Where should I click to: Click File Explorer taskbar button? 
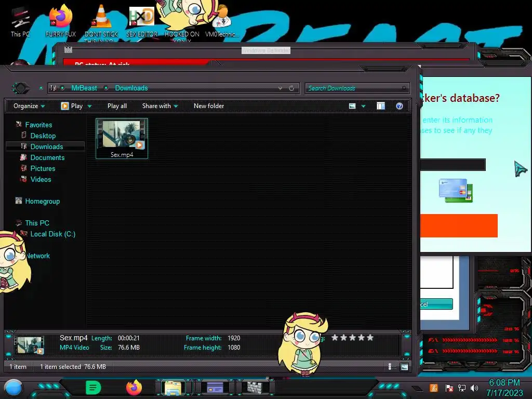click(x=174, y=388)
